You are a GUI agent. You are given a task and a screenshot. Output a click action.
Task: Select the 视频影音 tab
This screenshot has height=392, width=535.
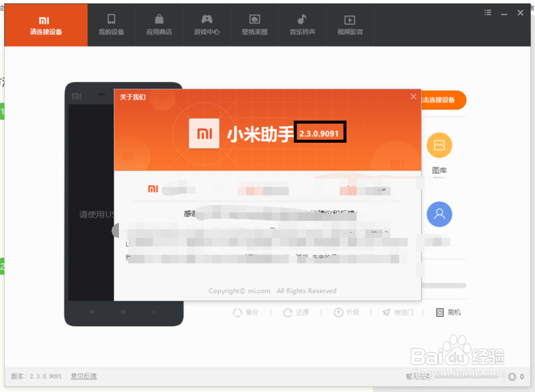[350, 25]
